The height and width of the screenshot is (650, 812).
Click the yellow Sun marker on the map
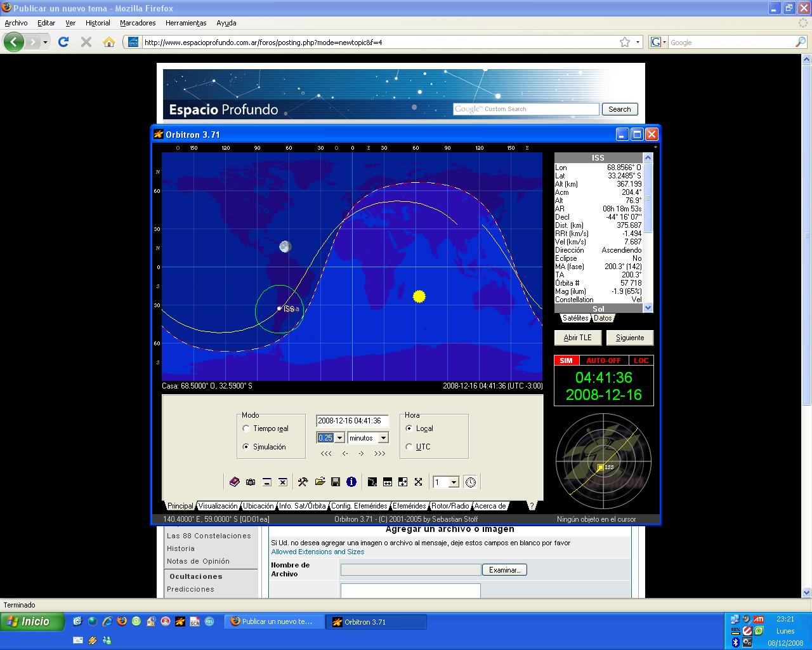click(419, 296)
